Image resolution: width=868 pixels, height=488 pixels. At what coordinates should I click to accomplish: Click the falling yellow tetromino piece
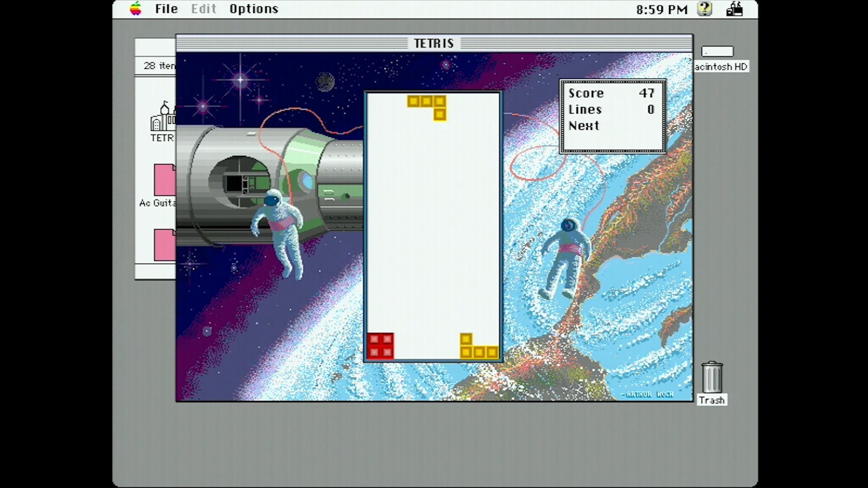pyautogui.click(x=426, y=102)
